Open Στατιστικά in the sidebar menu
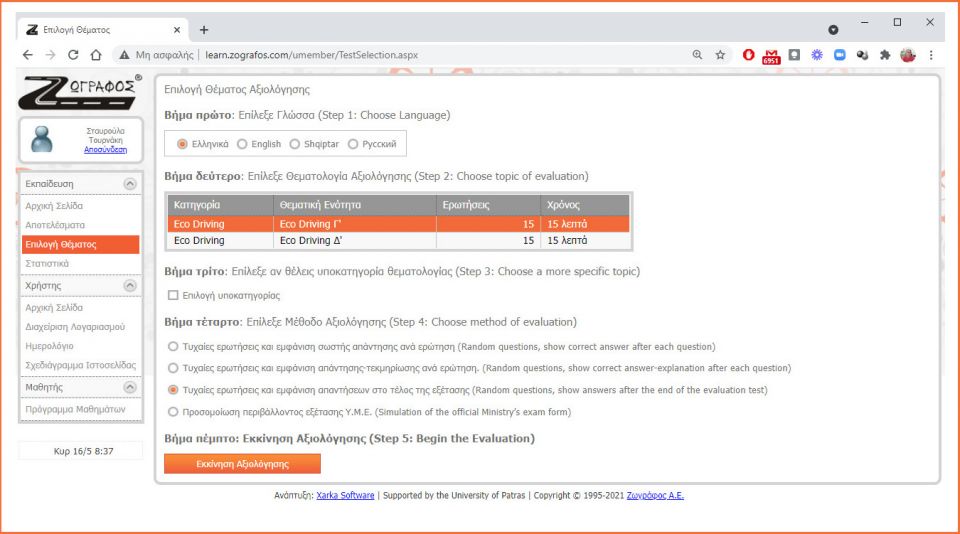 pyautogui.click(x=47, y=263)
